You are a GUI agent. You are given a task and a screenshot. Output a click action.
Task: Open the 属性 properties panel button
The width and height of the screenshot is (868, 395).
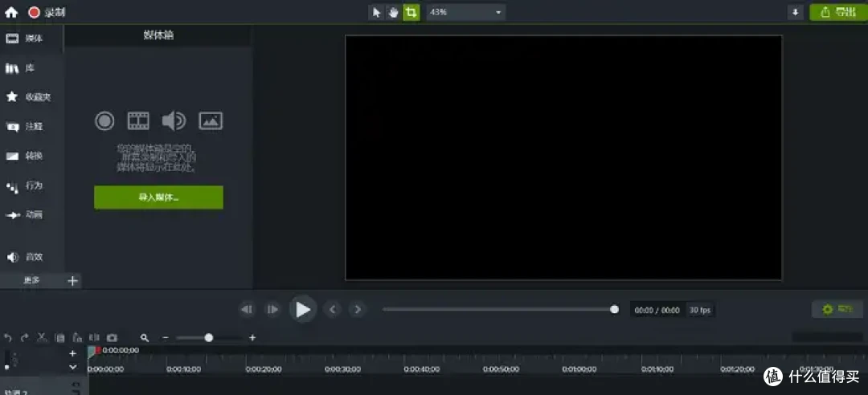(x=837, y=309)
